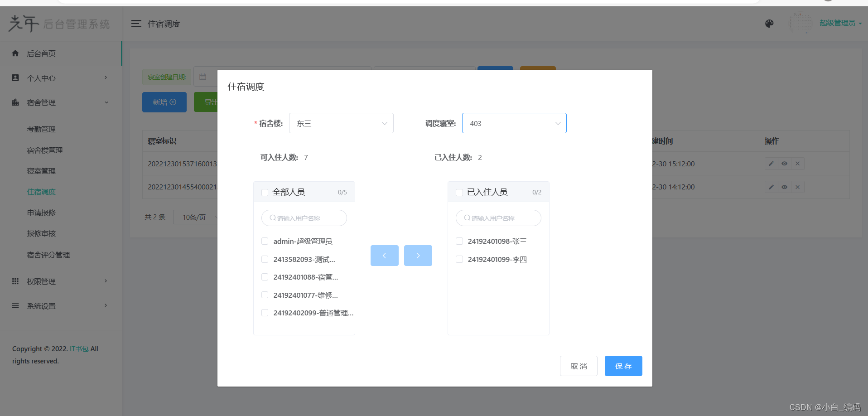Check the admin-超级管理员 checkbox
The height and width of the screenshot is (416, 868).
pos(265,241)
